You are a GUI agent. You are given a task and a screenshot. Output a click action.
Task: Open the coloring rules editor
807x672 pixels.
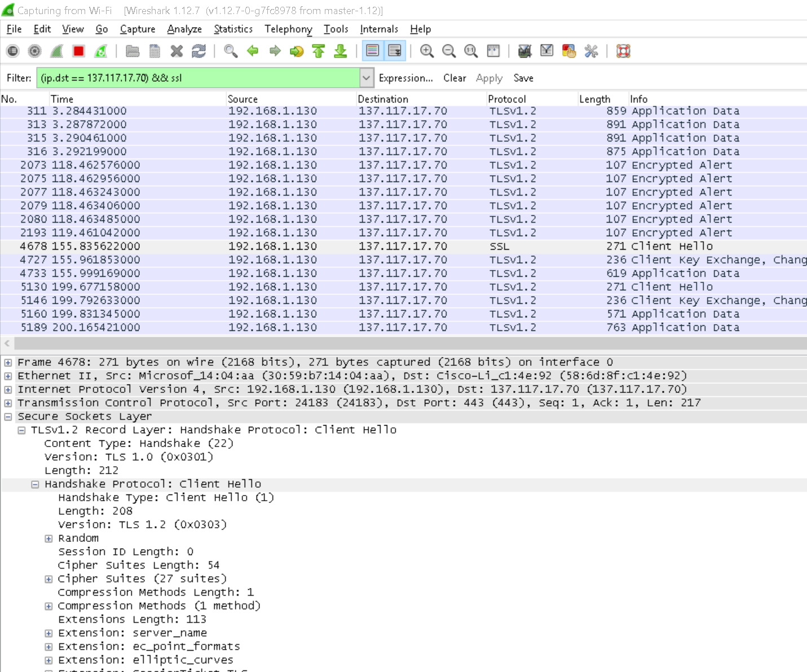(x=568, y=51)
